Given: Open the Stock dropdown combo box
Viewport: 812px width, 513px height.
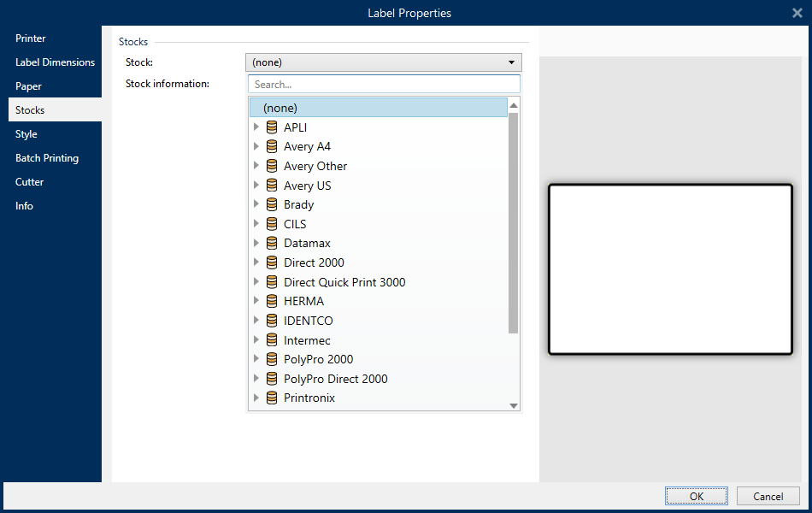Looking at the screenshot, I should coord(383,62).
